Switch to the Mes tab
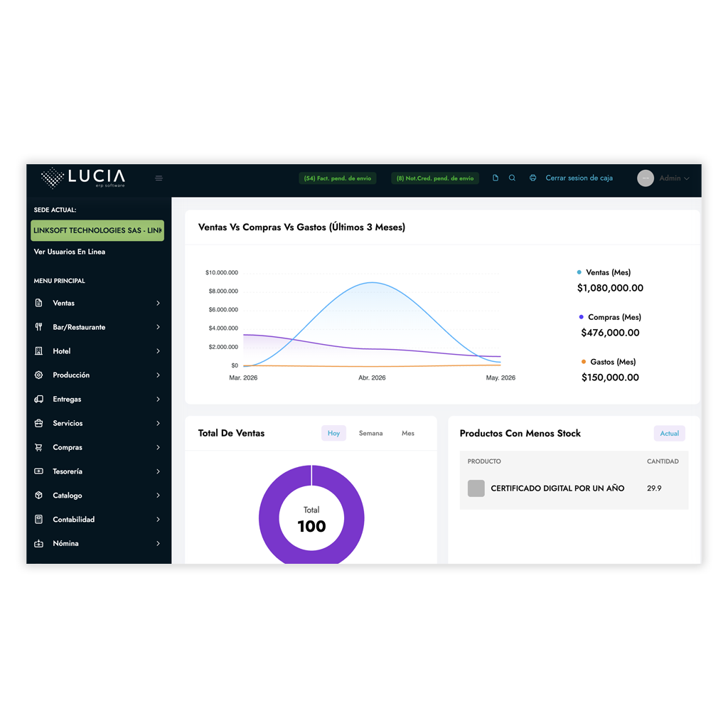 pyautogui.click(x=408, y=433)
